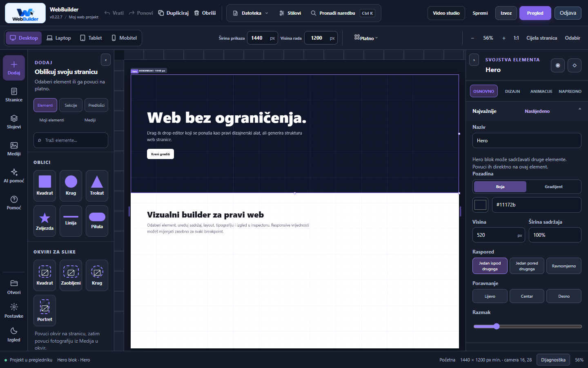This screenshot has width=588, height=368.
Task: Open the Slojevi layers panel
Action: click(x=14, y=122)
